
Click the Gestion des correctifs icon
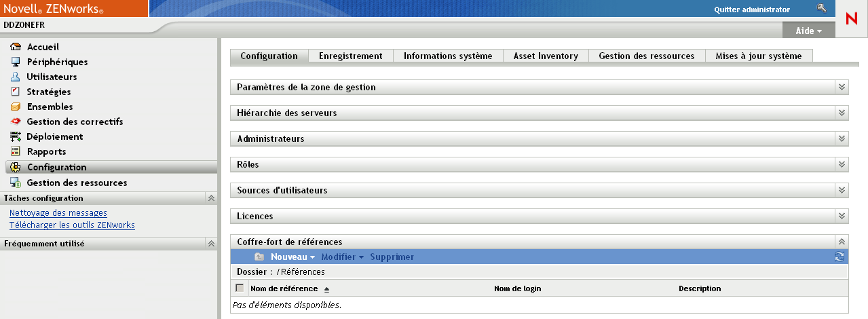pyautogui.click(x=16, y=121)
